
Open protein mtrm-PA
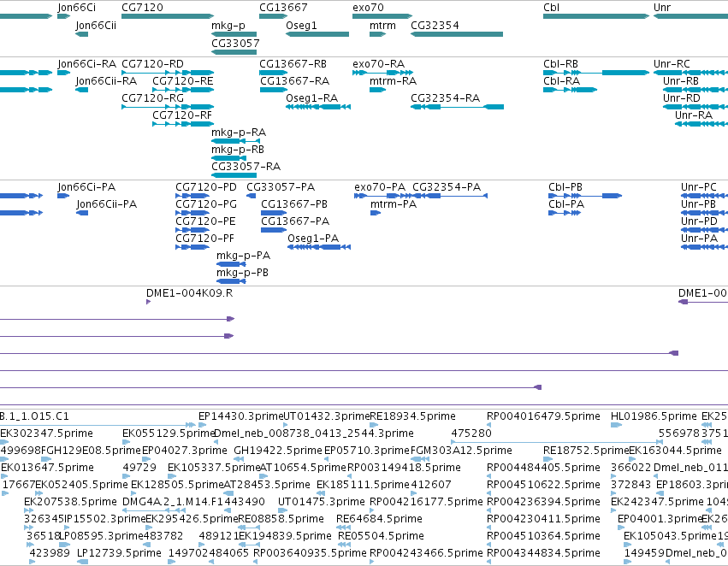[x=376, y=213]
